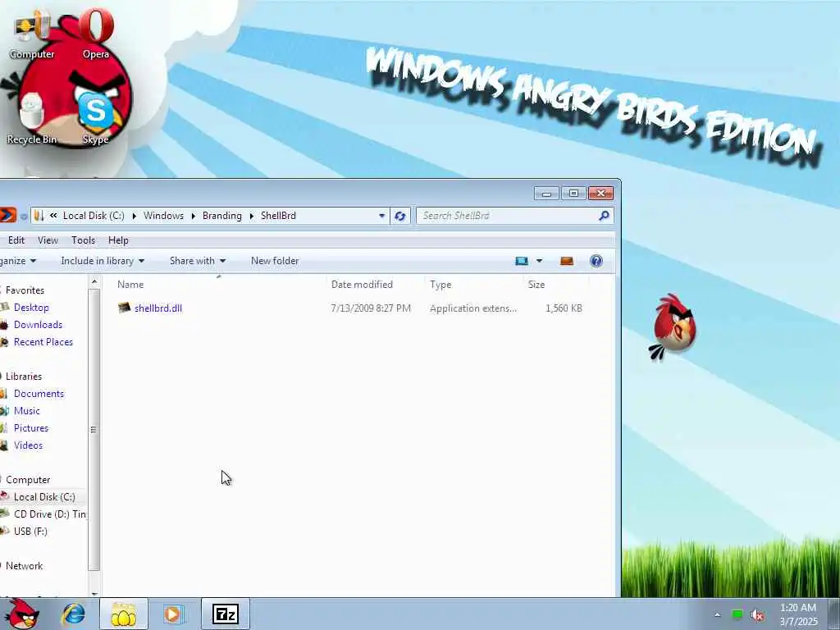The image size is (840, 630).
Task: Click the ShellBrd breadcrumb
Action: coord(278,216)
